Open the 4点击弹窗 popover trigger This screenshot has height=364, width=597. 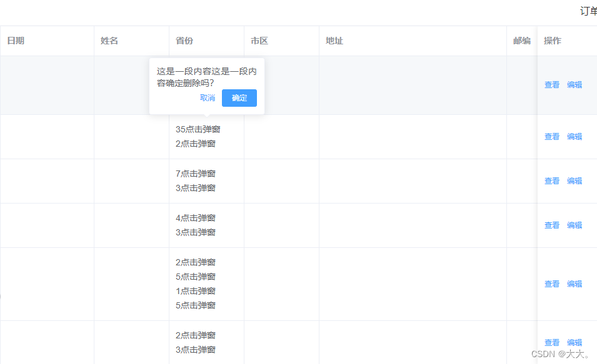coord(195,218)
